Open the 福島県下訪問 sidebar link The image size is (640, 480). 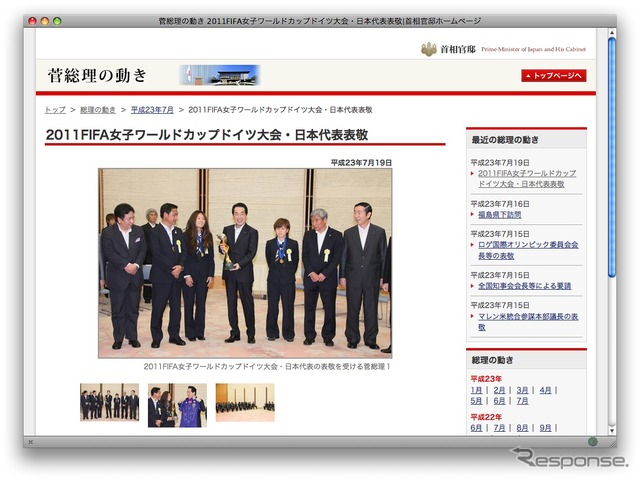pos(500,215)
